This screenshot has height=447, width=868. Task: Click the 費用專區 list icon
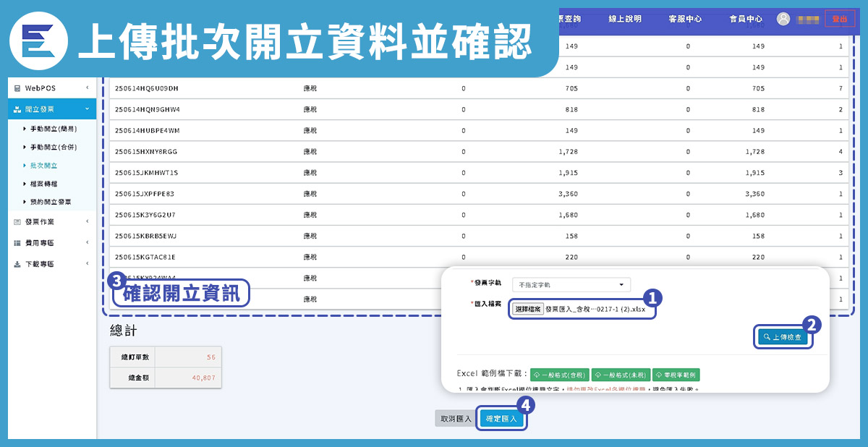(17, 243)
